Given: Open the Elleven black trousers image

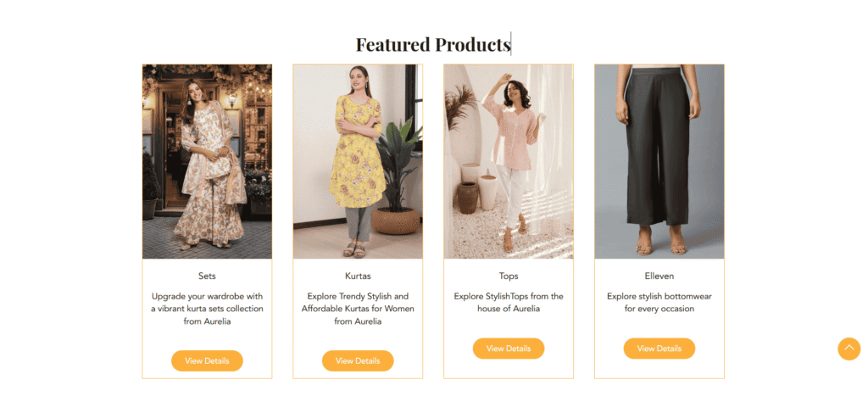Looking at the screenshot, I should tap(659, 161).
